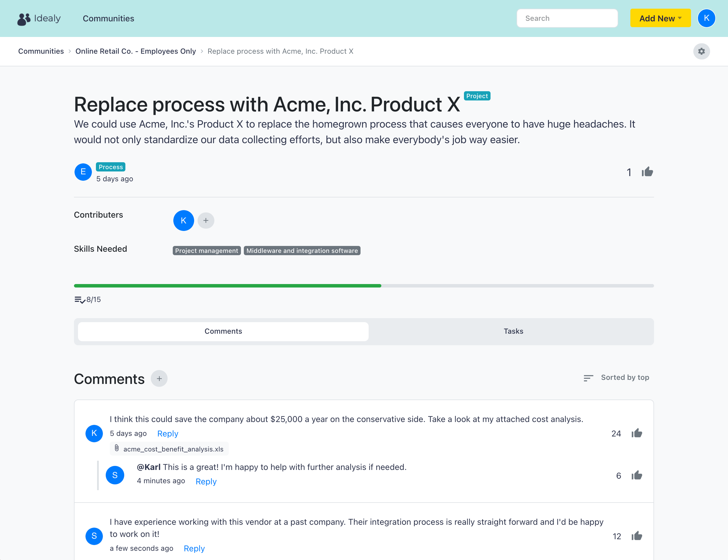Like Karl's cost analysis comment with 24 likes
Image resolution: width=728 pixels, height=560 pixels.
(x=637, y=433)
